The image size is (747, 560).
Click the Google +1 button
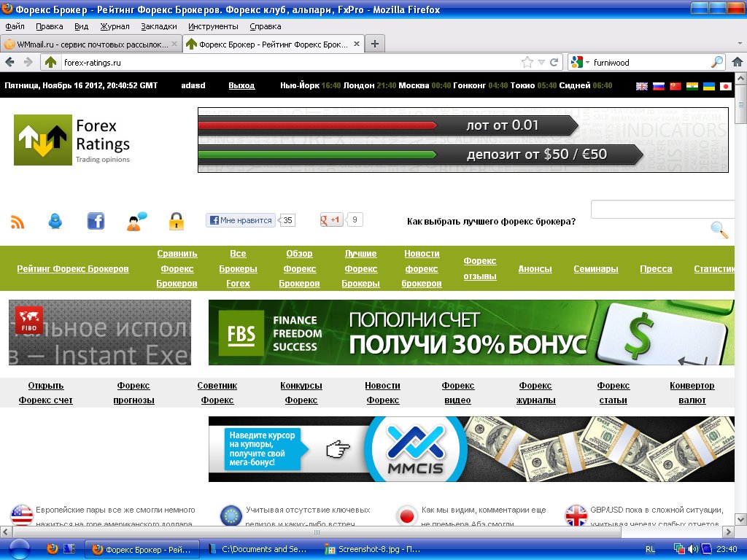pos(332,220)
